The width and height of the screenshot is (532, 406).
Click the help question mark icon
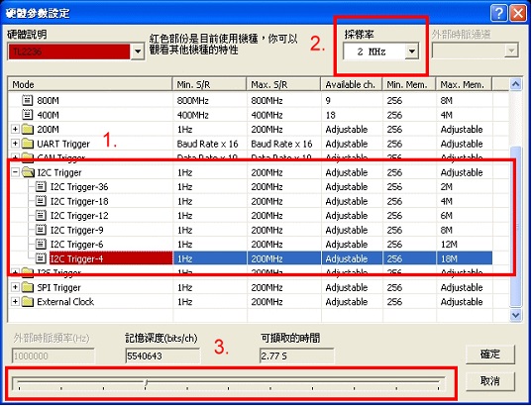[x=498, y=13]
